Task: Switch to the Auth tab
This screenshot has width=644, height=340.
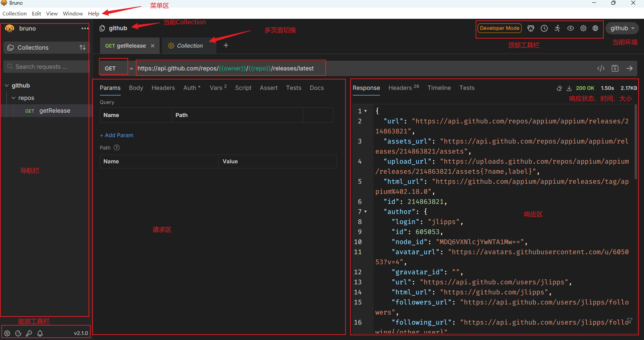Action: click(192, 88)
